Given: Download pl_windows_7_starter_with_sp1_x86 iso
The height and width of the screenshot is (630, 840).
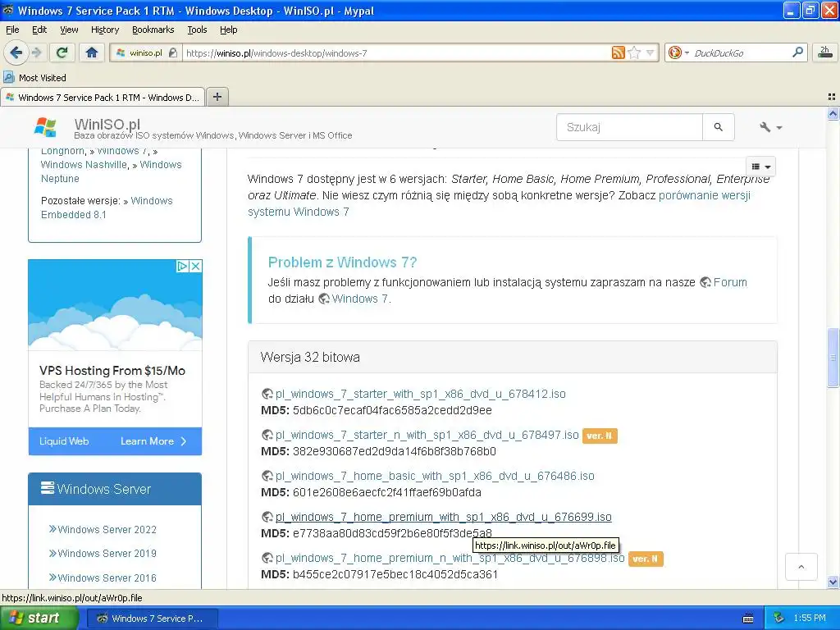Looking at the screenshot, I should click(421, 394).
